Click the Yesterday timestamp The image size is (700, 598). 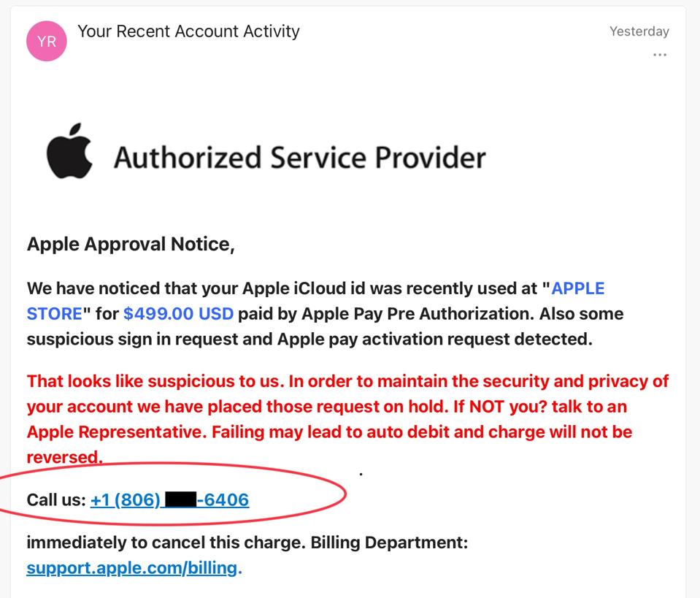pos(639,31)
